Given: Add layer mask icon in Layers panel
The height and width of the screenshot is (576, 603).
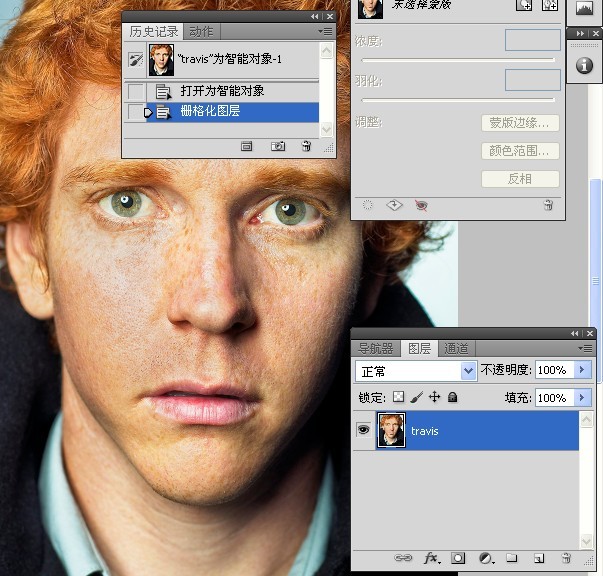Looking at the screenshot, I should click(x=458, y=558).
